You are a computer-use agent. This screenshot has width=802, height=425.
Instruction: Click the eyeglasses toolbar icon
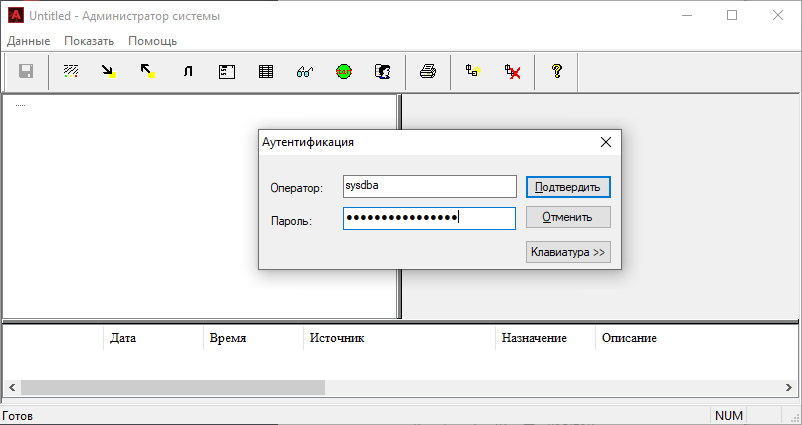tap(306, 72)
